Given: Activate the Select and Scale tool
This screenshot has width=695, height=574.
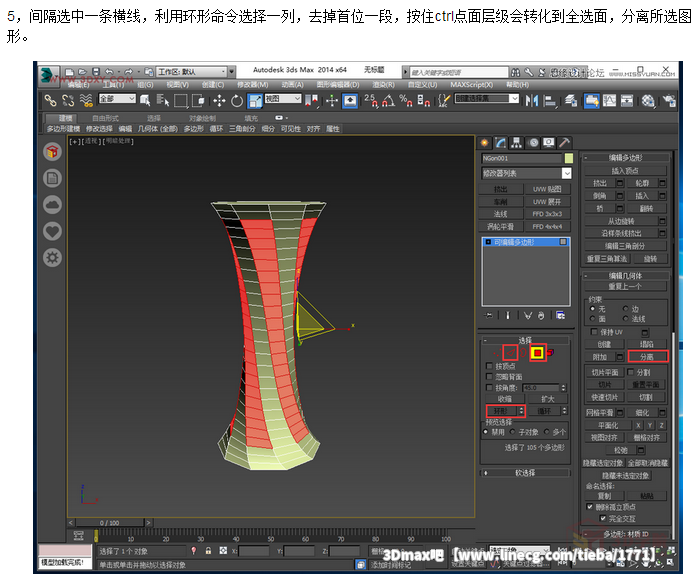Looking at the screenshot, I should click(x=255, y=101).
